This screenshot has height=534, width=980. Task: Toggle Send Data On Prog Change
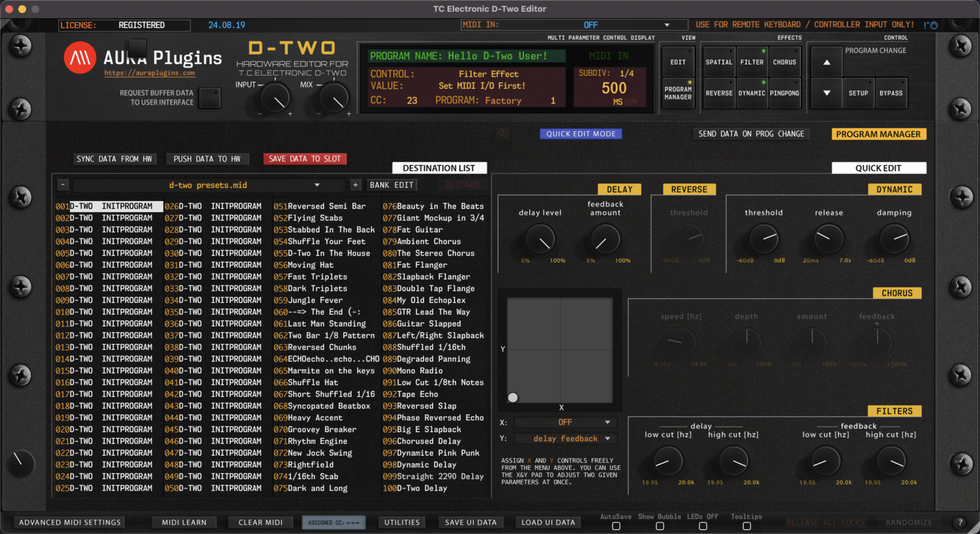point(751,134)
